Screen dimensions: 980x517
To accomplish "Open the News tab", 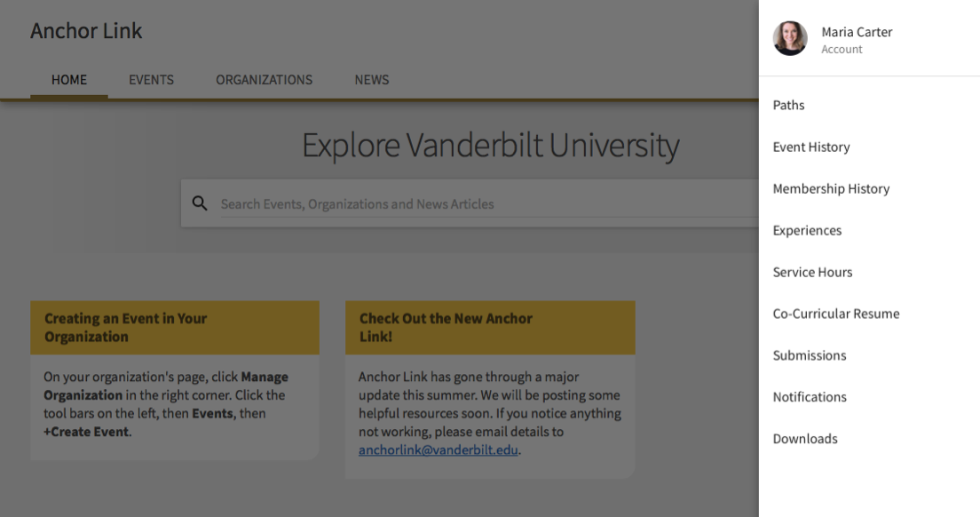I will click(x=371, y=80).
